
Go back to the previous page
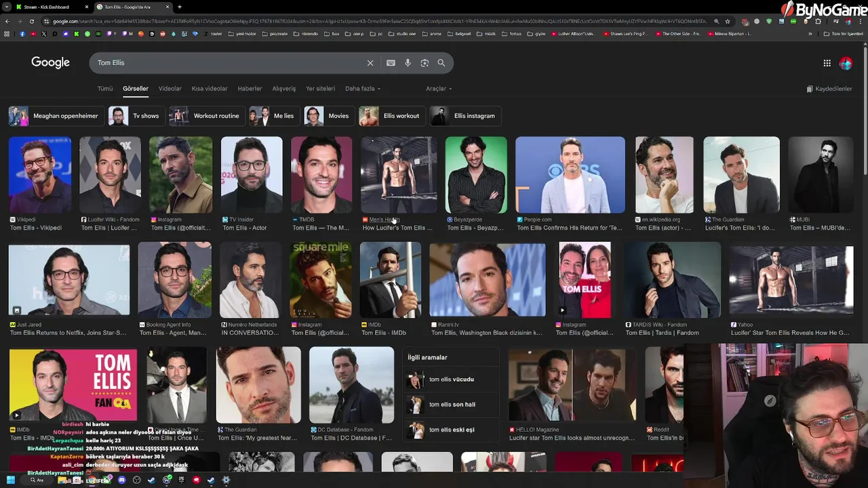click(x=7, y=21)
